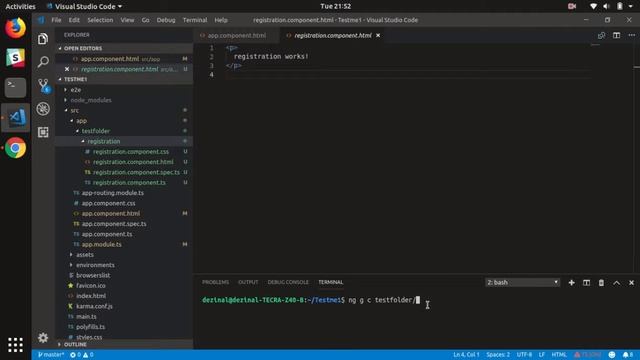Open the Source Control view
The height and width of the screenshot is (360, 640).
pyautogui.click(x=43, y=86)
